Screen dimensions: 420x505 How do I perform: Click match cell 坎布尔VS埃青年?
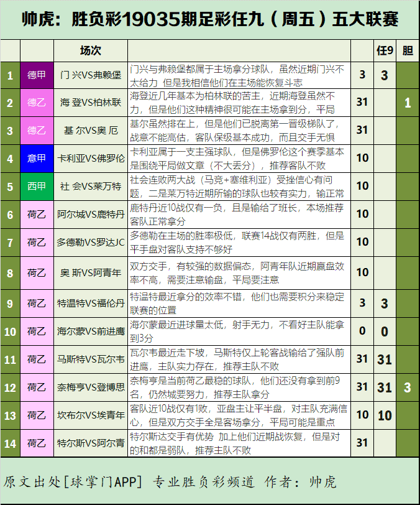[x=91, y=415]
